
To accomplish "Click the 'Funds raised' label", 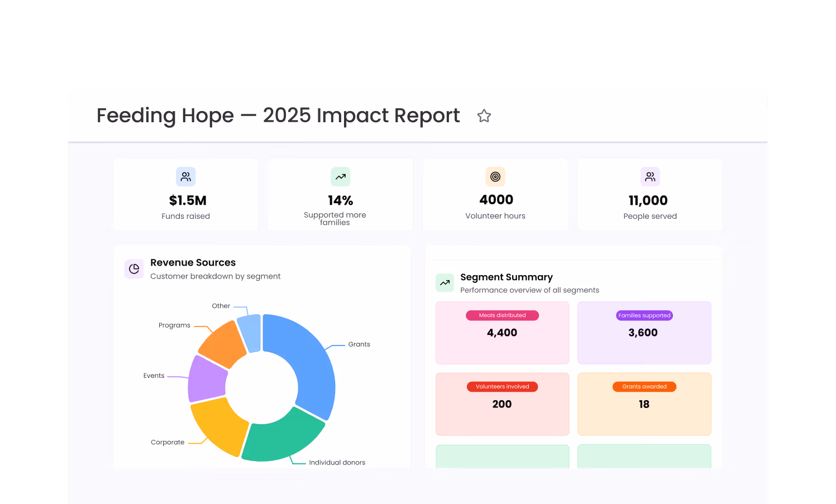I will [186, 216].
